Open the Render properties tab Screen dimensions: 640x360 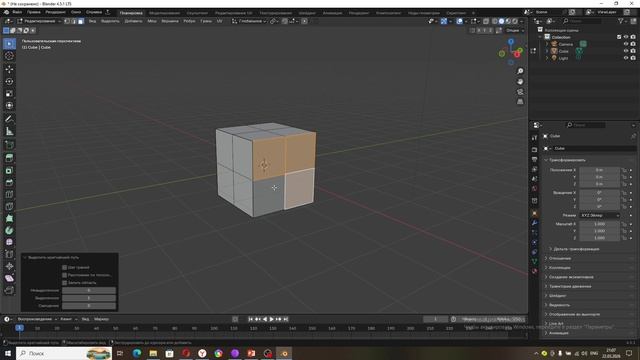tap(534, 150)
